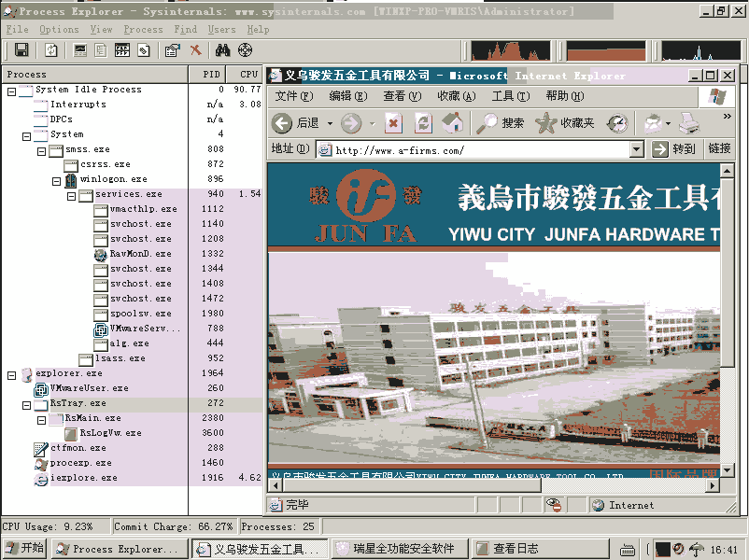This screenshot has width=749, height=560.
Task: Open Properties toolbar icon
Action: point(173,50)
